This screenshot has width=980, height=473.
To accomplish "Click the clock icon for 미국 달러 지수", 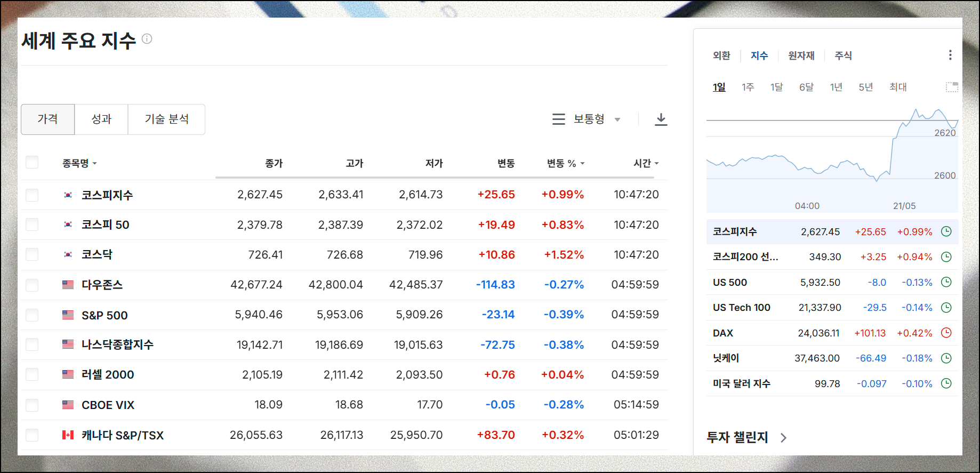I will coord(946,383).
